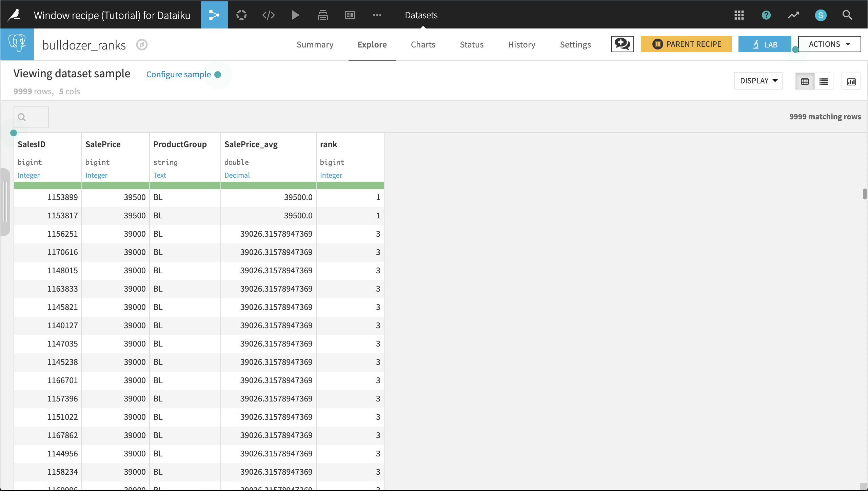
Task: Select SalePrice_avg cell in row 1153817
Action: 269,216
